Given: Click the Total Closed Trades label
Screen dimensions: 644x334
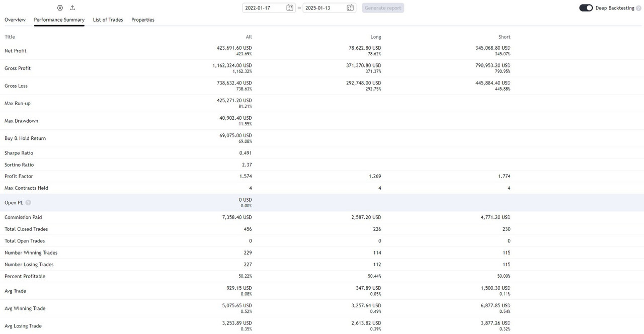Looking at the screenshot, I should 26,229.
